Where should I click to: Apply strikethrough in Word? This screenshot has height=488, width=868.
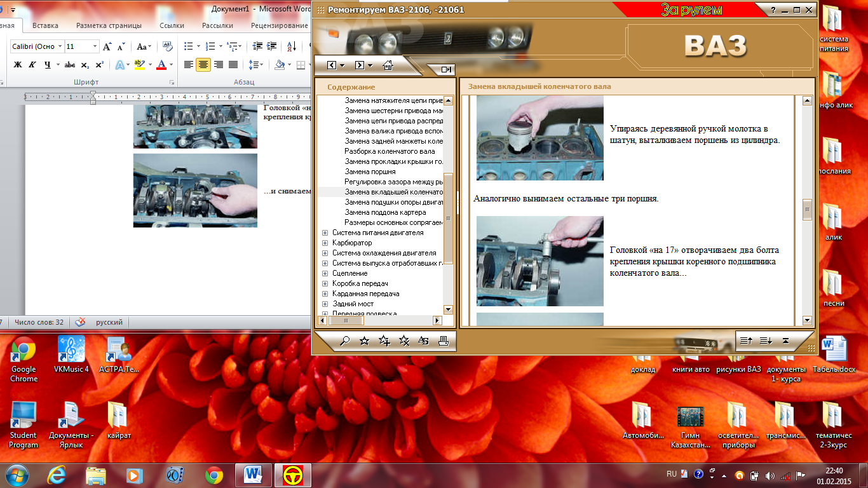(70, 65)
